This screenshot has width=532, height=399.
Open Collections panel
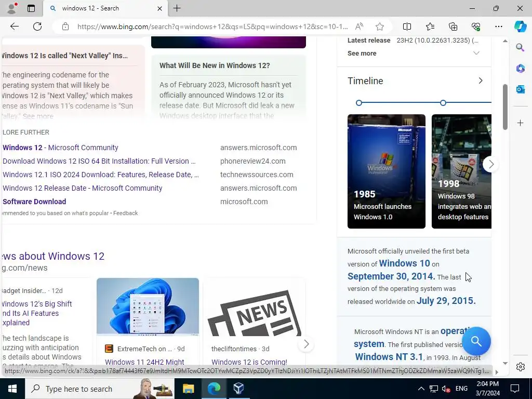(453, 26)
